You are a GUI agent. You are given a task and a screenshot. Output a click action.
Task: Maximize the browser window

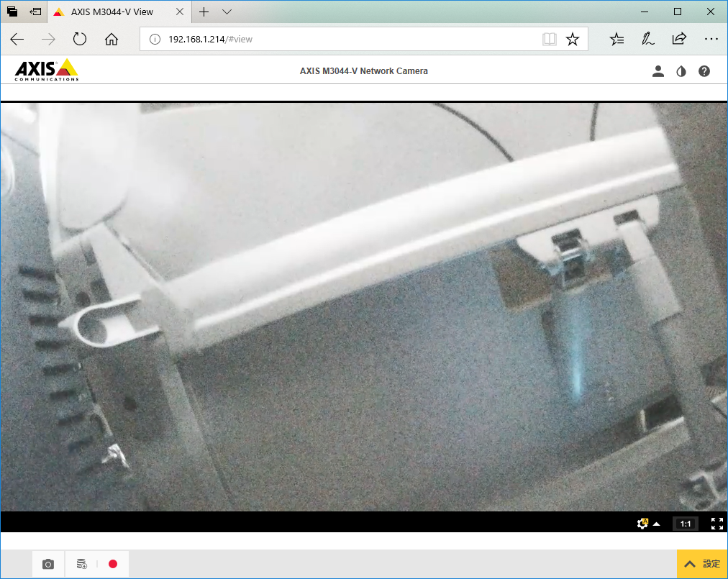pyautogui.click(x=678, y=12)
